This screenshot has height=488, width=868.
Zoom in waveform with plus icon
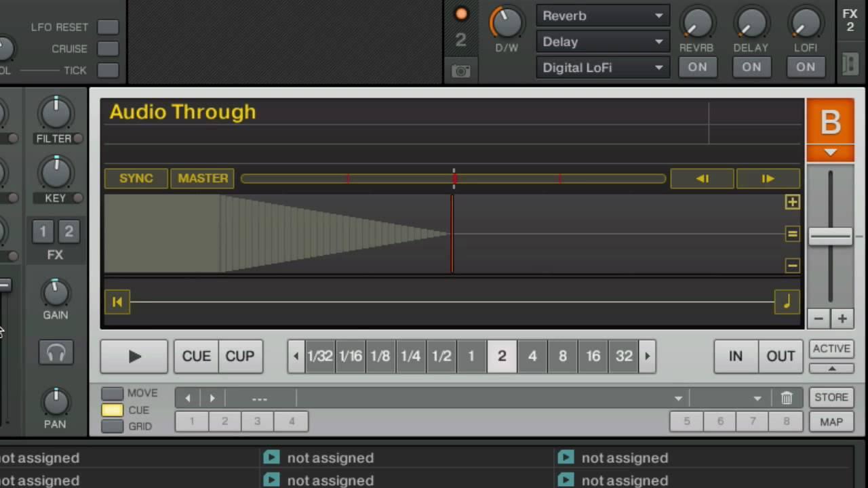click(792, 202)
